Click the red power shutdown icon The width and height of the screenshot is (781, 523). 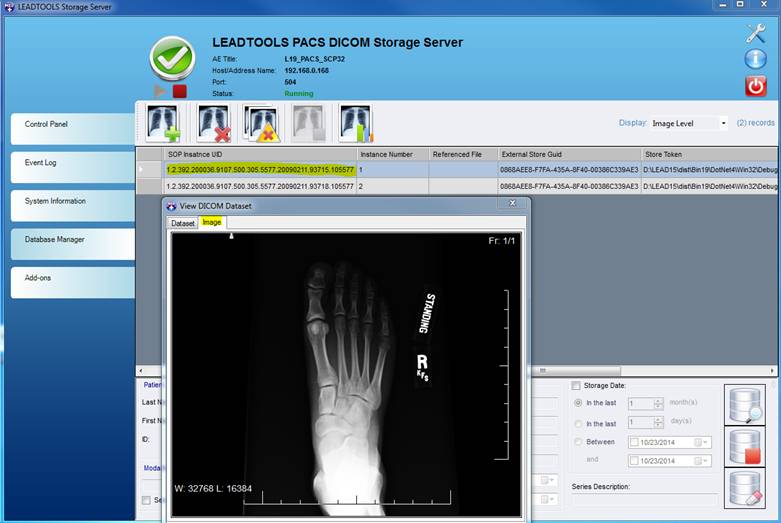pos(755,86)
